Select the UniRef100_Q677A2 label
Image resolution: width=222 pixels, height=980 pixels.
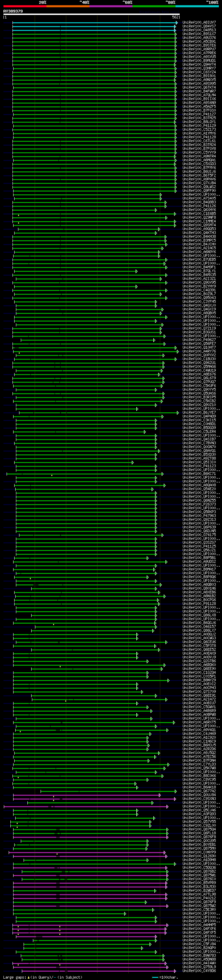point(199,791)
